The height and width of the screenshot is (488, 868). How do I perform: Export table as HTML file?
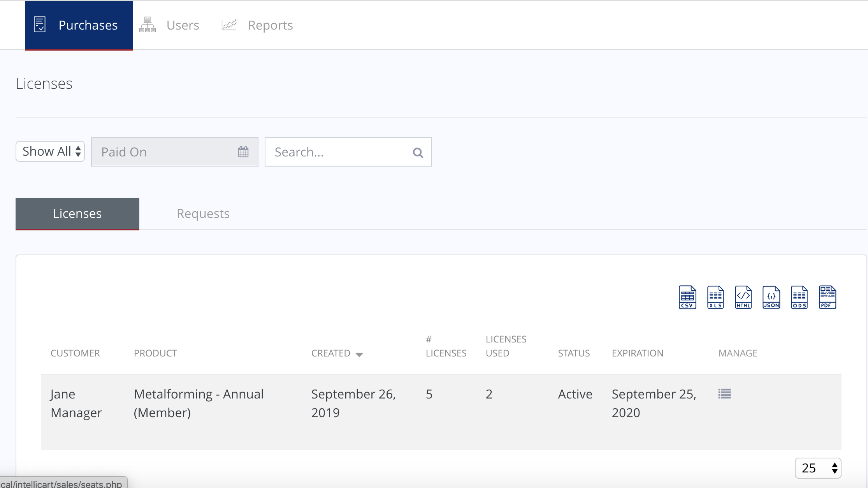coord(743,297)
